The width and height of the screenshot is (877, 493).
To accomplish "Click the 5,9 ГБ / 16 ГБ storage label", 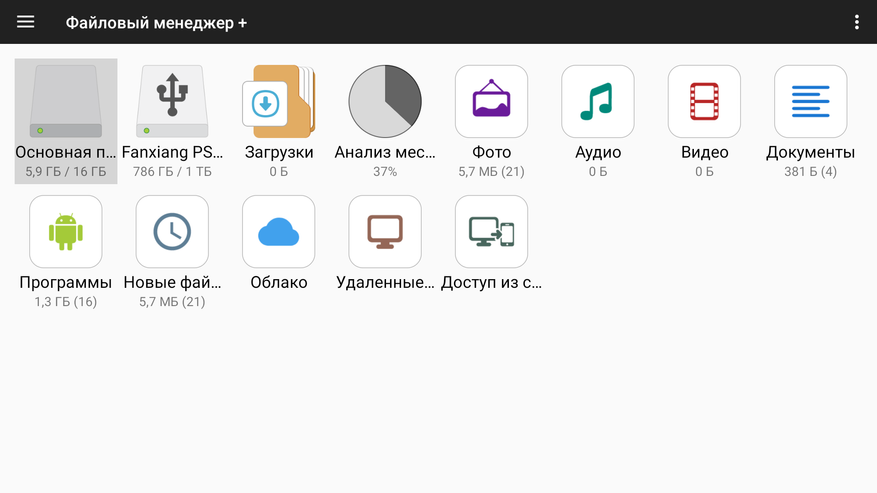I will click(x=66, y=172).
